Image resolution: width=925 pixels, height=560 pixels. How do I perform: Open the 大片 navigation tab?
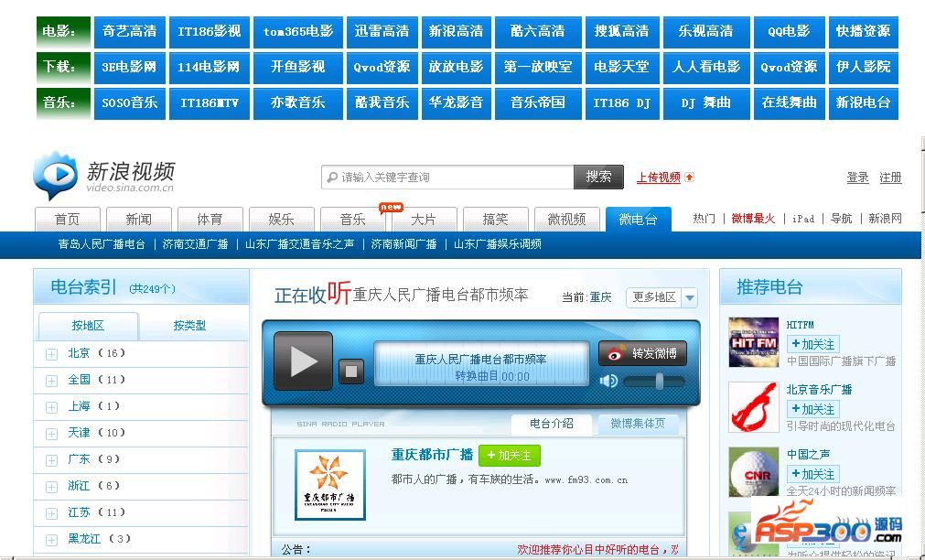pos(425,220)
